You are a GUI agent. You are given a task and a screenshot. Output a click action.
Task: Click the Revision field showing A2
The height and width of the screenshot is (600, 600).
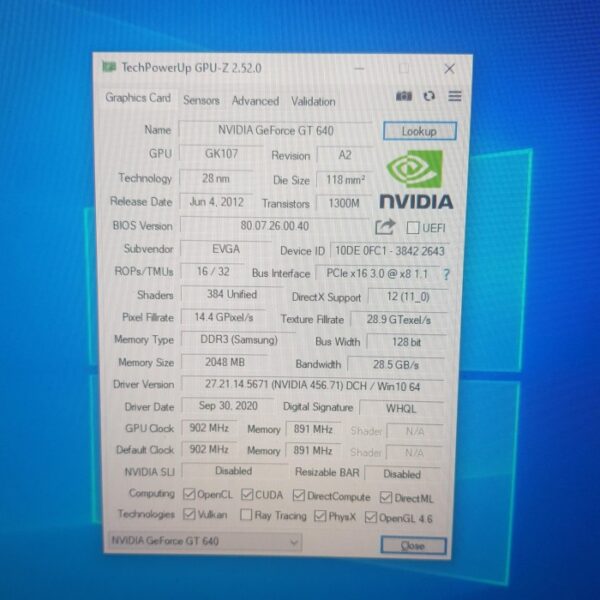[x=345, y=155]
